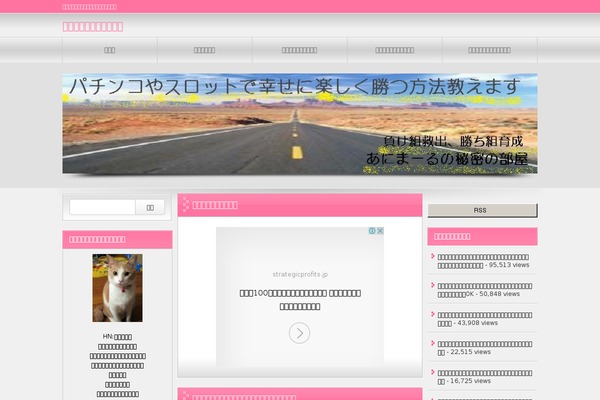Select the fourth navigation menu item
Viewport: 600px width, 400px height.
click(x=395, y=50)
